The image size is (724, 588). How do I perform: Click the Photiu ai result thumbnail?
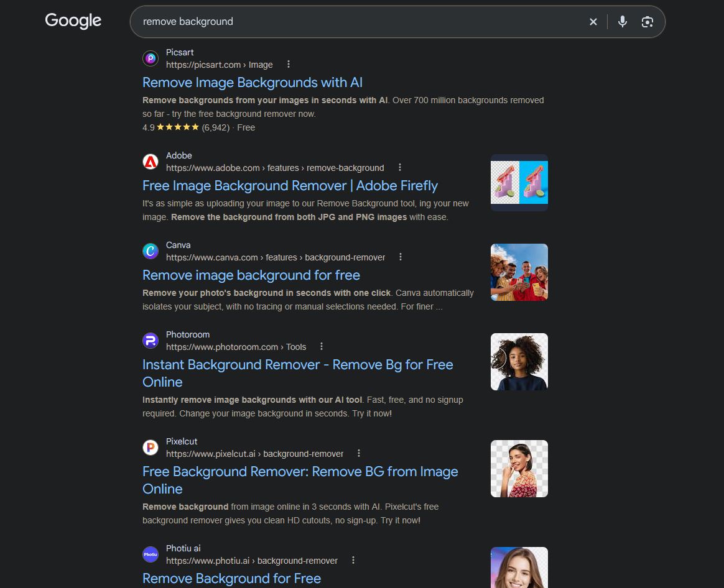(519, 567)
